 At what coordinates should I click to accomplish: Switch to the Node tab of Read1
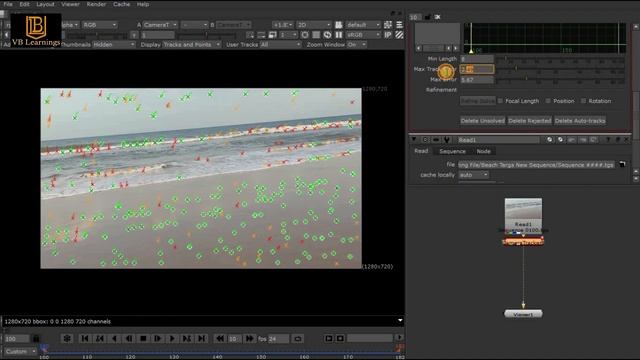[x=484, y=151]
